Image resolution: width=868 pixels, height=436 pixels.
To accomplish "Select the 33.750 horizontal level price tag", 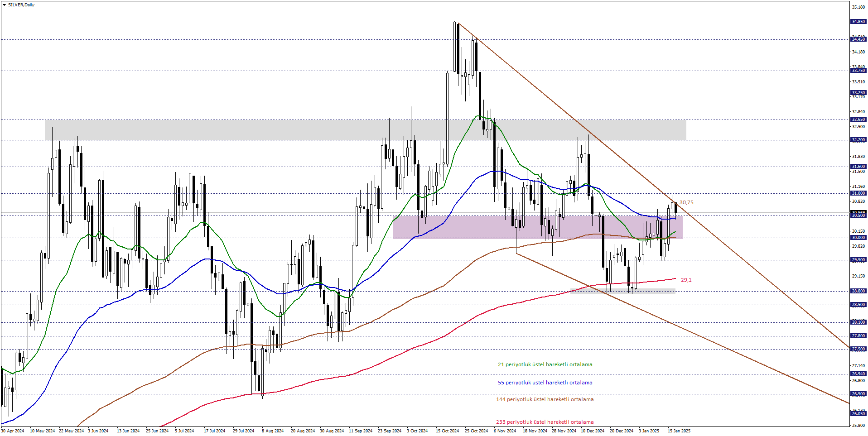I will point(858,71).
